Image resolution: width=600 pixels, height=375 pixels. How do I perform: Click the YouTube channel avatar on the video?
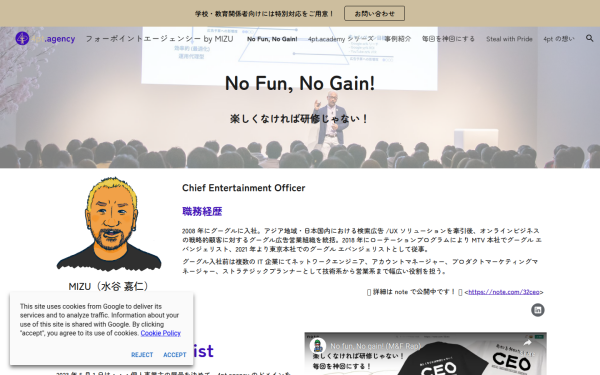pyautogui.click(x=318, y=346)
